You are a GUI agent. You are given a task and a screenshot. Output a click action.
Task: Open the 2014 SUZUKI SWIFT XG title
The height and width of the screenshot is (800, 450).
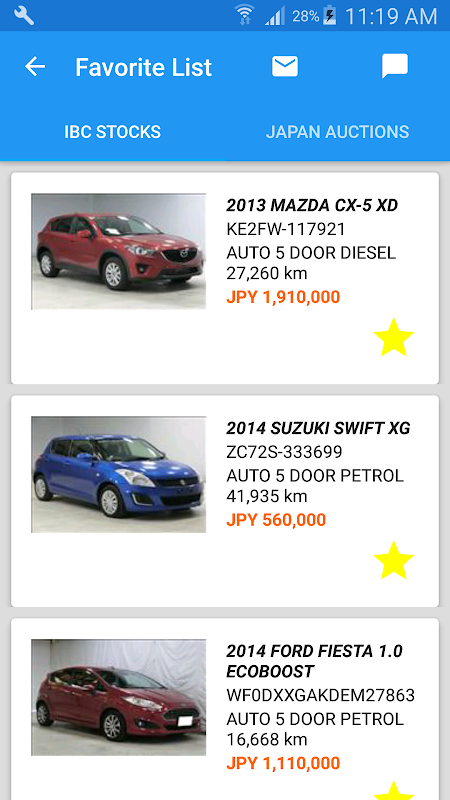[318, 428]
